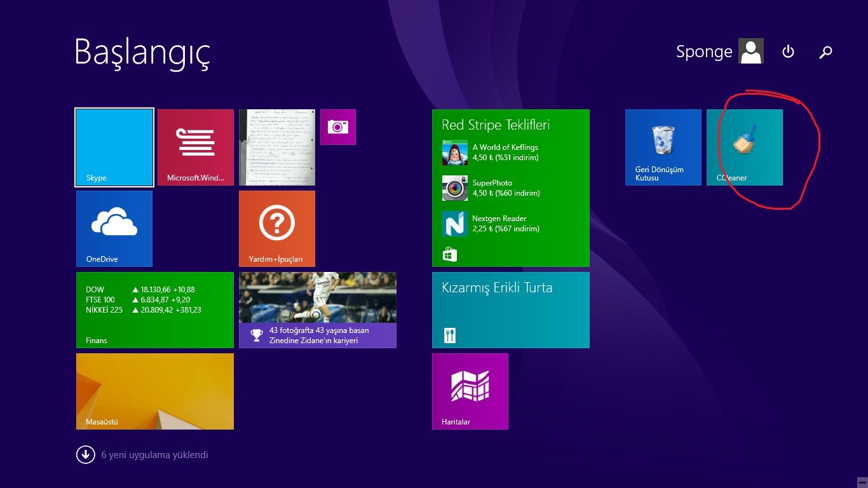Open the OneDrive cloud tile
Screen dimensions: 868x488
(114, 229)
